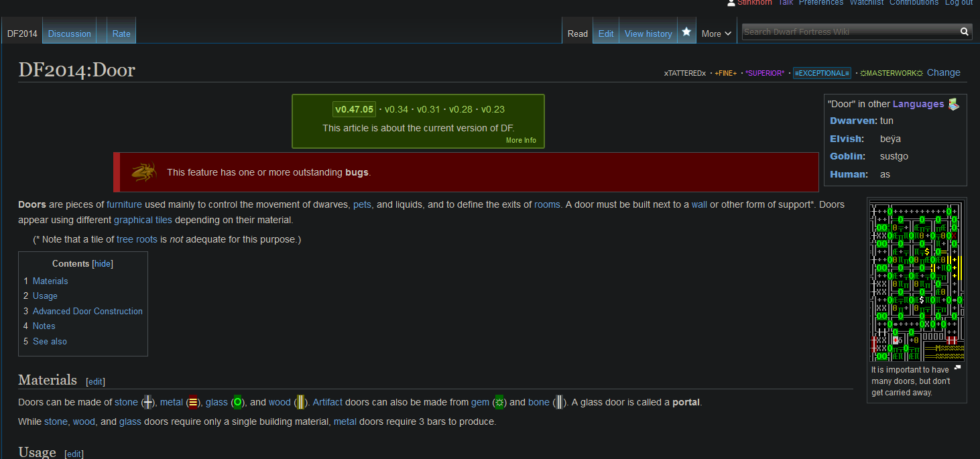Follow the graphical tiles link
980x459 pixels.
(143, 220)
